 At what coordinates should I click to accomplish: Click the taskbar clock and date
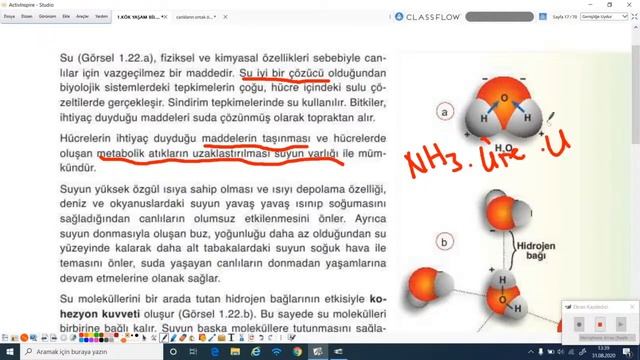click(x=604, y=352)
